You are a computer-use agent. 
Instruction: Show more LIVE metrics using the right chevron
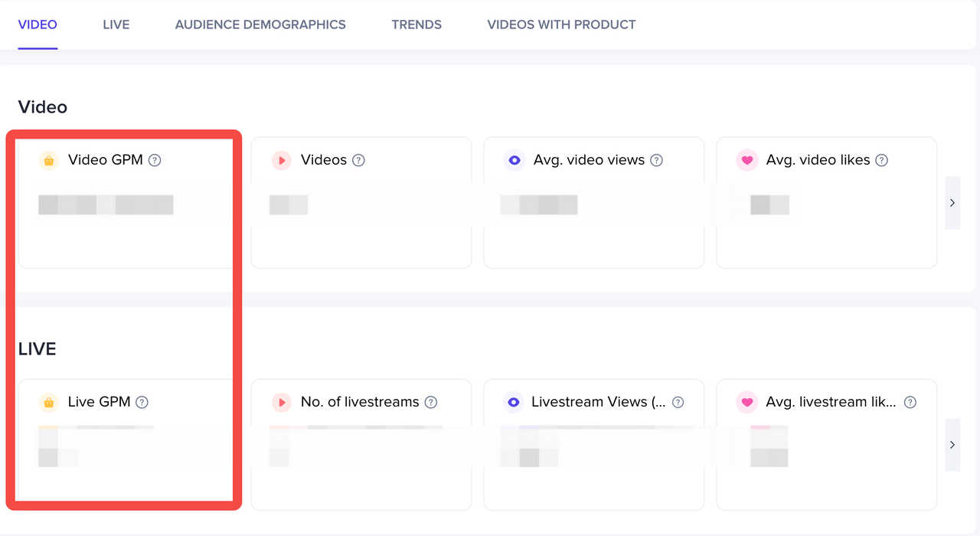click(952, 445)
